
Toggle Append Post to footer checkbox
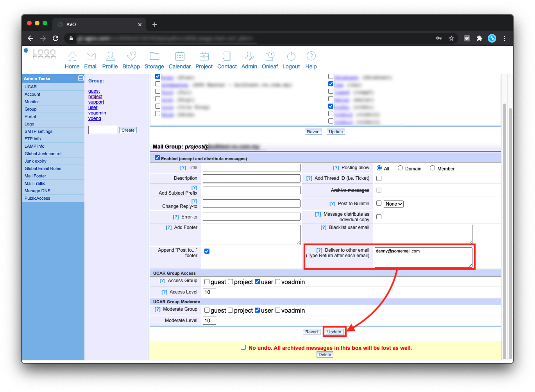207,251
